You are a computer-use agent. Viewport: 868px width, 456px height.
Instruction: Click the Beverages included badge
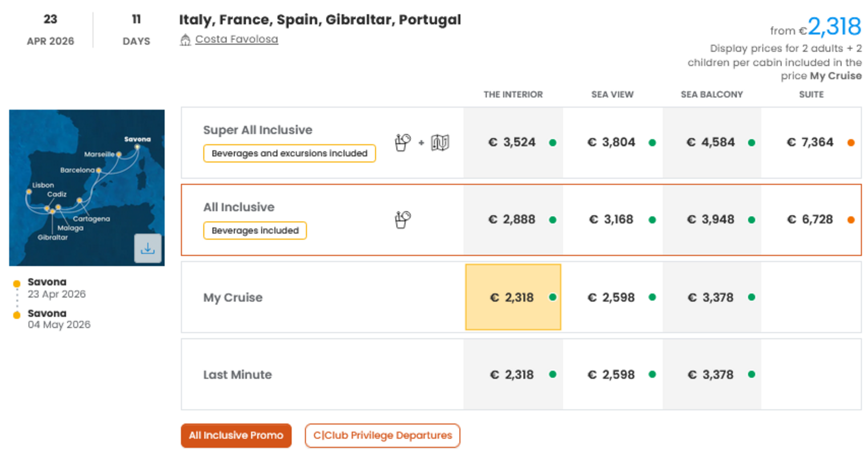click(x=255, y=231)
